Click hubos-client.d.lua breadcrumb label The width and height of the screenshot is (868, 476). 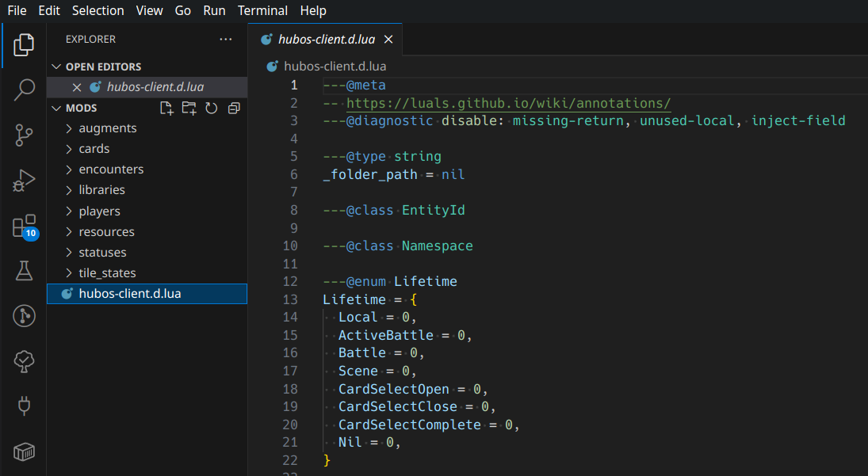(335, 67)
